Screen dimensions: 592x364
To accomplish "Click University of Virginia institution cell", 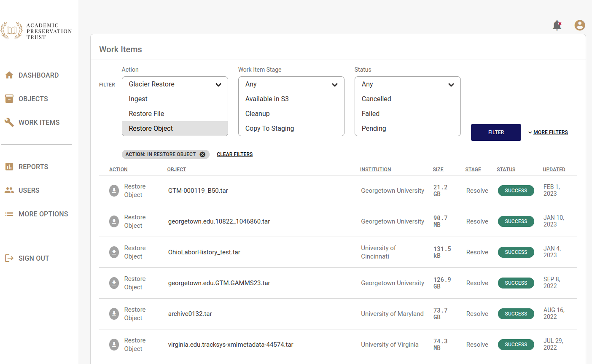I will point(390,345).
